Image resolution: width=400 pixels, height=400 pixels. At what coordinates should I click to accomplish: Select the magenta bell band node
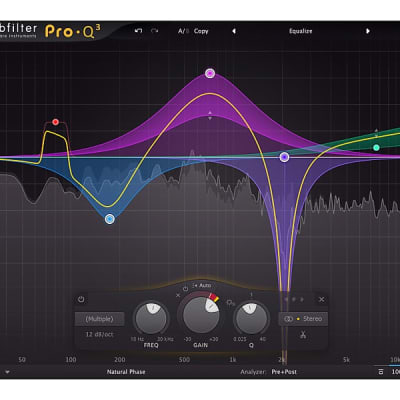210,73
